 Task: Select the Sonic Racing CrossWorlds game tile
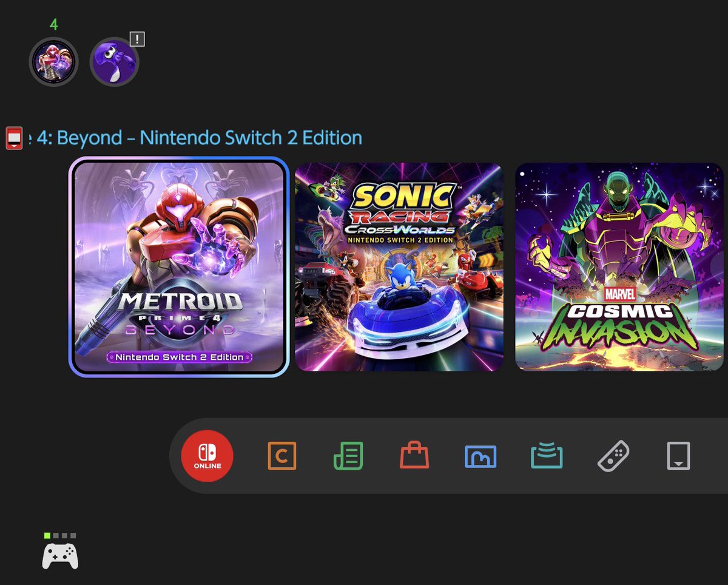click(399, 266)
